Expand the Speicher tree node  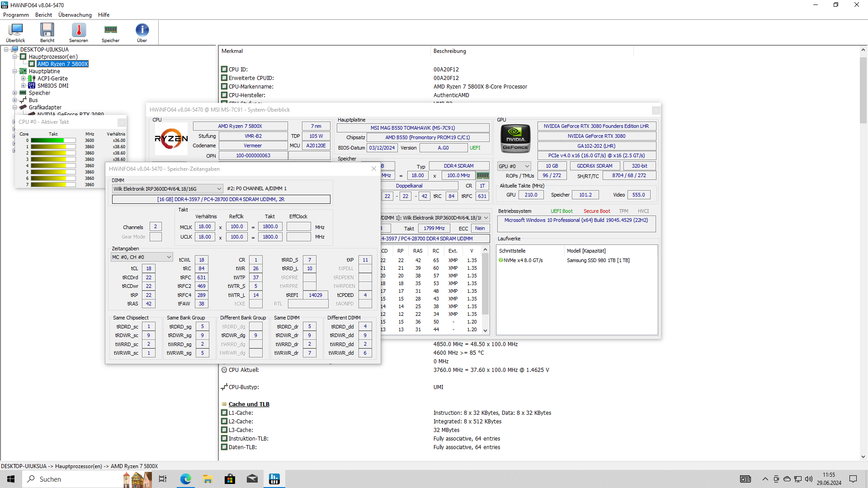pyautogui.click(x=15, y=93)
